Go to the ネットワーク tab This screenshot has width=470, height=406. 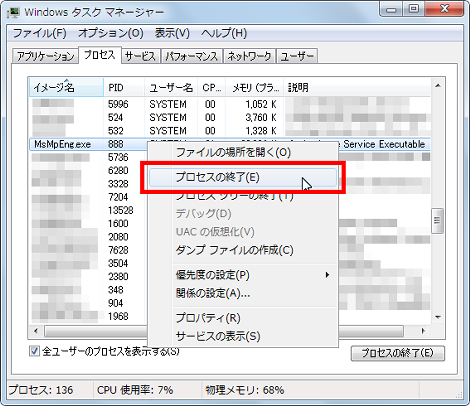pyautogui.click(x=249, y=56)
